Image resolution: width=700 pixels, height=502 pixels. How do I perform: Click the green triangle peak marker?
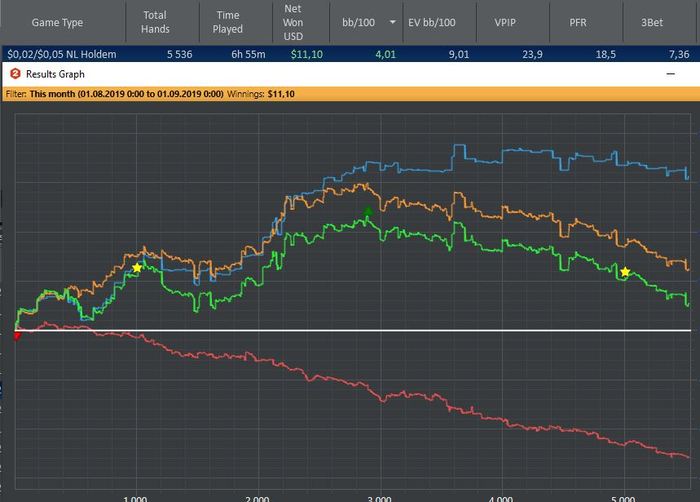[x=367, y=211]
